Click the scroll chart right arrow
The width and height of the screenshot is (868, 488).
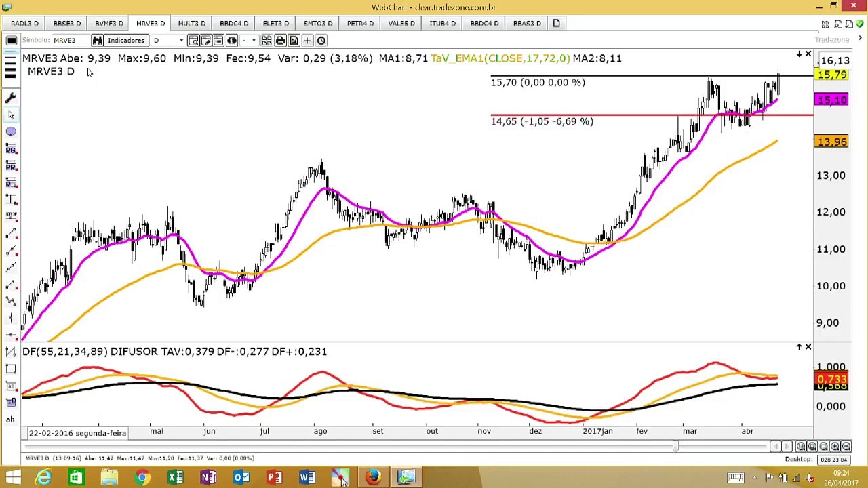(787, 447)
